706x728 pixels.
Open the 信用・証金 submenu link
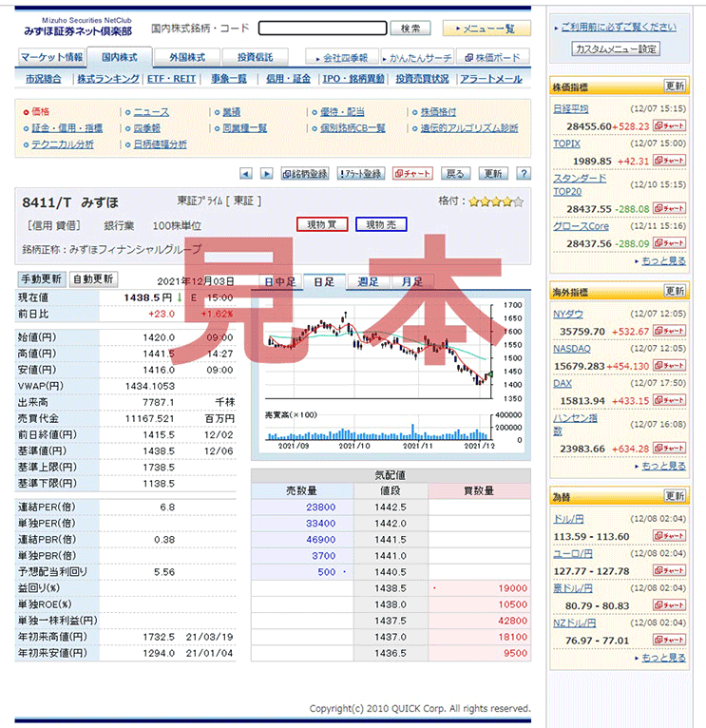pyautogui.click(x=288, y=79)
